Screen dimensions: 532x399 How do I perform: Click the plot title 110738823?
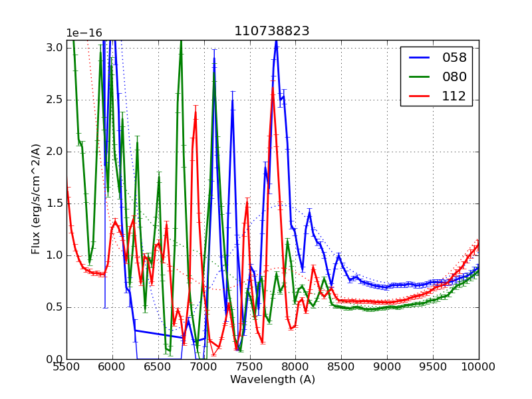[x=271, y=31]
